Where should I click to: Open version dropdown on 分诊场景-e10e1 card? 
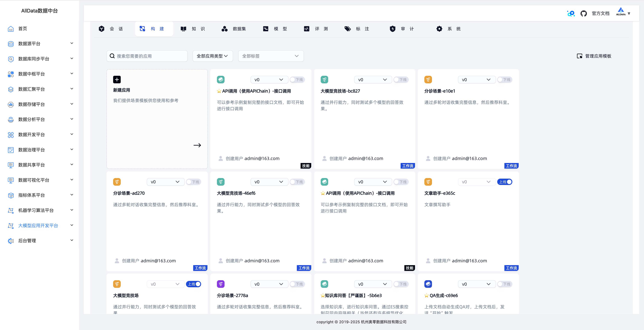coord(477,80)
